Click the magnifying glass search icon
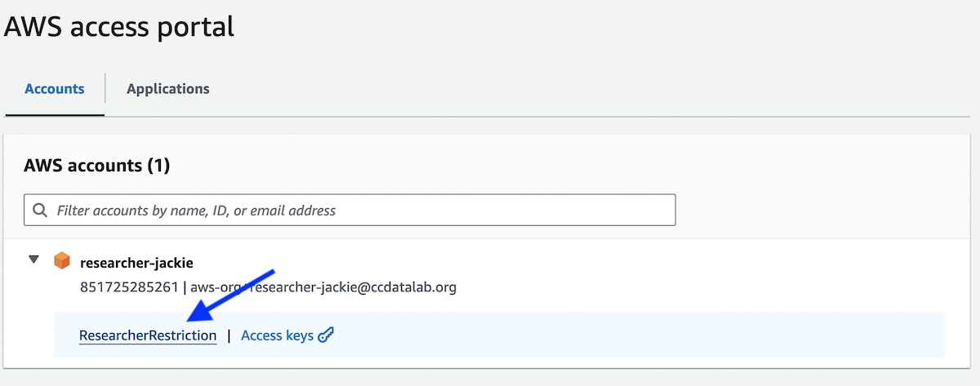The image size is (980, 386). point(39,211)
